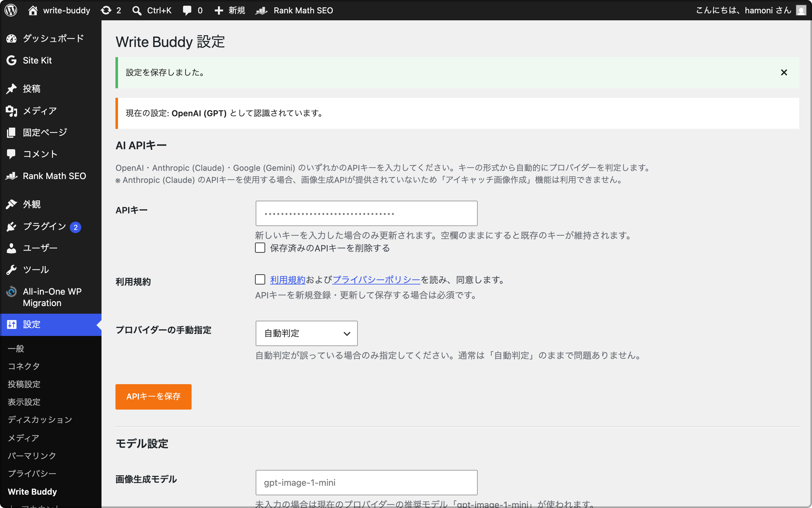Click the ダッシュボード gauge icon
Screen dimensions: 812x508
[x=11, y=39]
